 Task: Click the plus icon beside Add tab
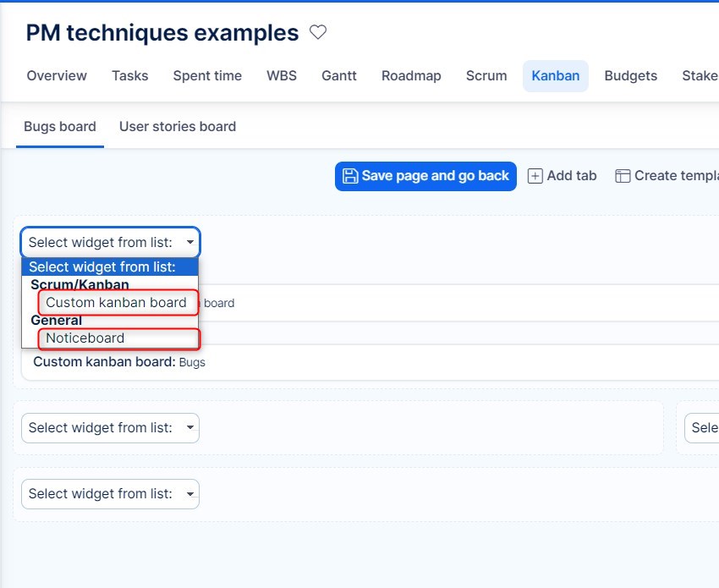535,176
